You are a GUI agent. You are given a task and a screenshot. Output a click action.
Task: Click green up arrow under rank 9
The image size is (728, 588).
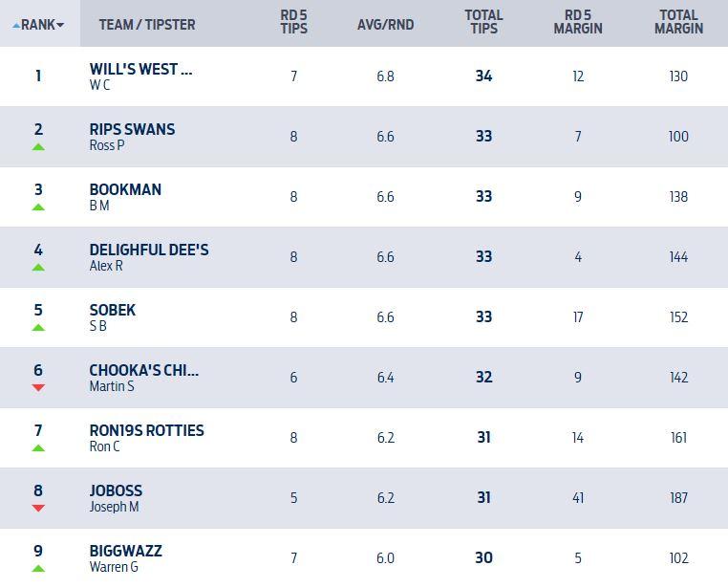(x=38, y=569)
